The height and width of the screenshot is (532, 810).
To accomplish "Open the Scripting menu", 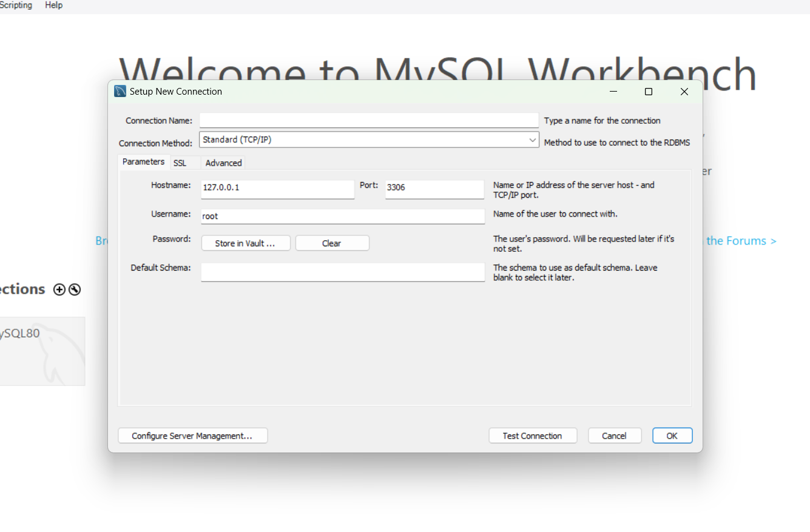I will click(x=16, y=5).
